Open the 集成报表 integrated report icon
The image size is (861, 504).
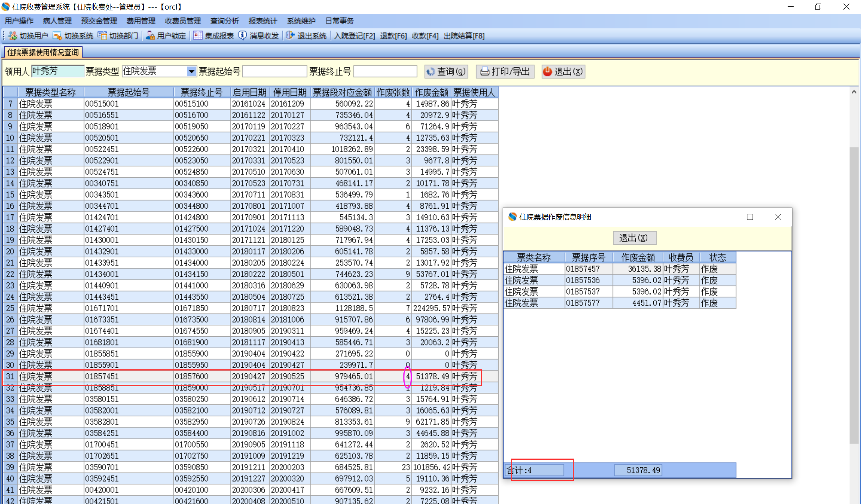click(x=198, y=36)
